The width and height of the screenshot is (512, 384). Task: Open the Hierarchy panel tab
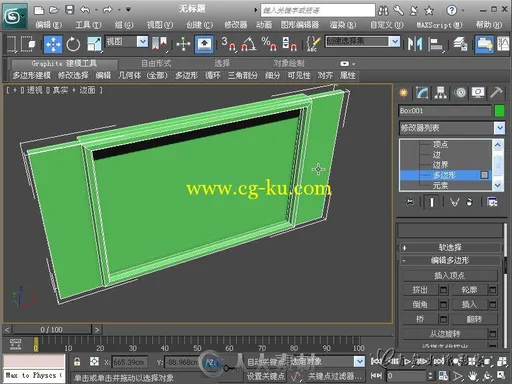pos(440,93)
